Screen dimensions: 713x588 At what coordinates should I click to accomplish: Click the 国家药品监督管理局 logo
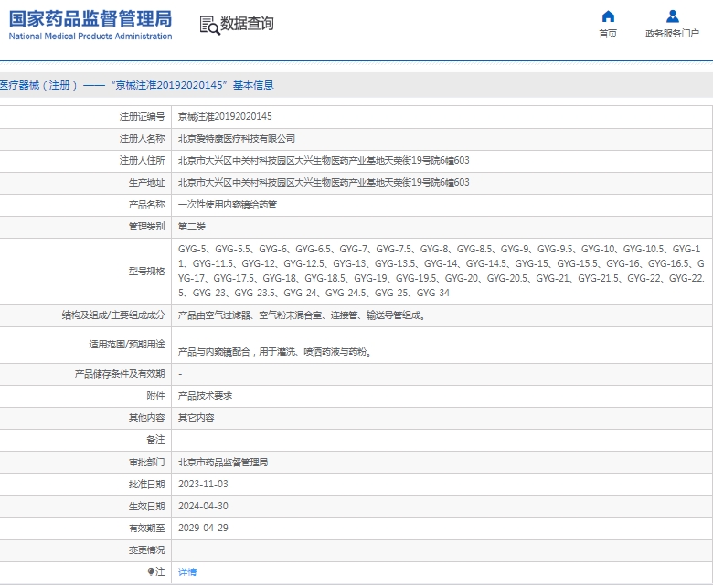click(90, 19)
